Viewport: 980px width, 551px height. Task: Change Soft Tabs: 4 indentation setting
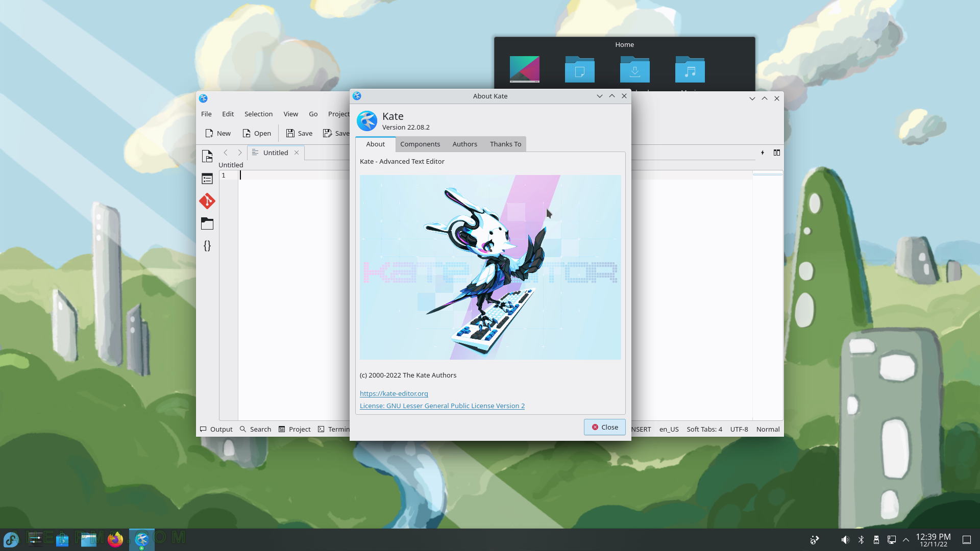704,429
